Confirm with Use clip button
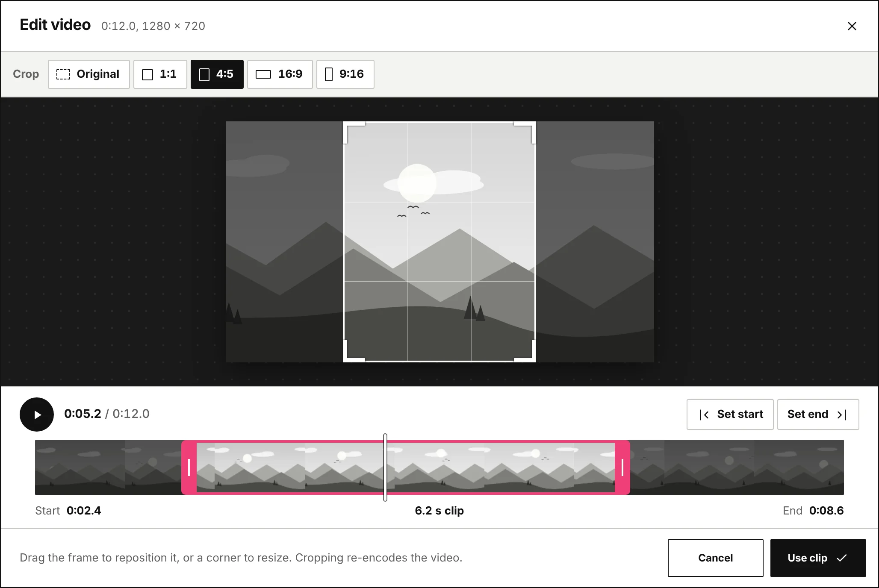Viewport: 879px width, 588px height. tap(818, 558)
